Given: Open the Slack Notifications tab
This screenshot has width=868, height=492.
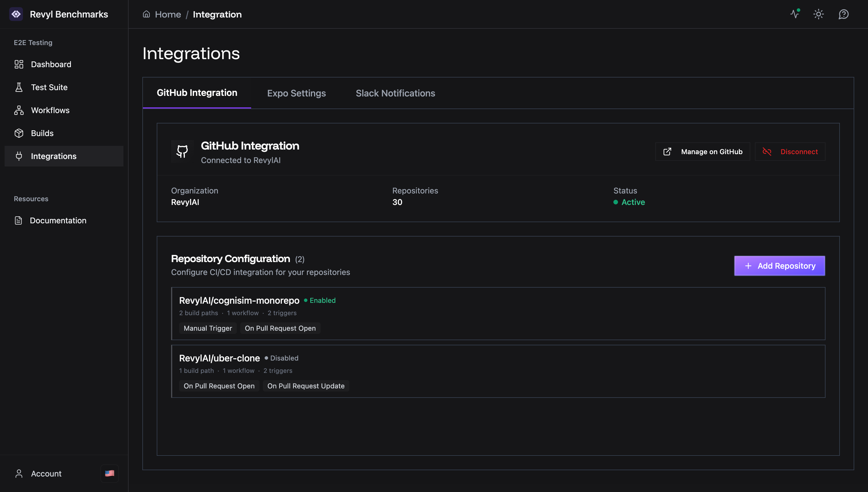Looking at the screenshot, I should [395, 93].
